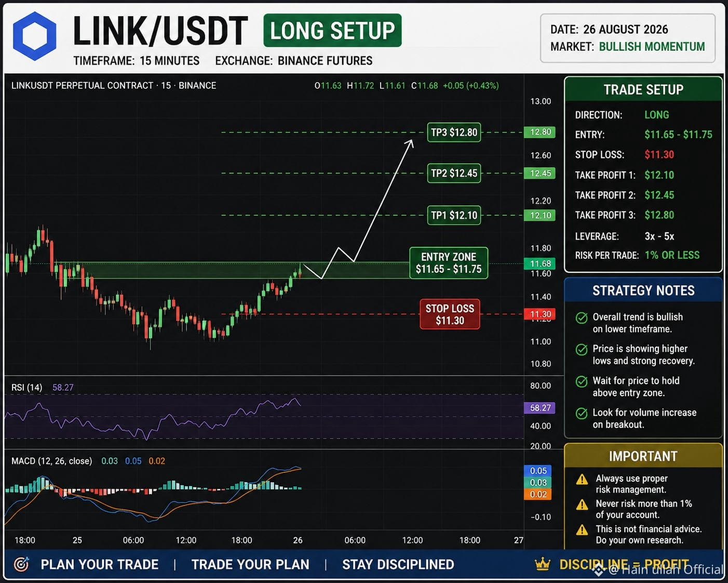
Task: Select the green 12.10 tag on price axis
Action: [540, 215]
